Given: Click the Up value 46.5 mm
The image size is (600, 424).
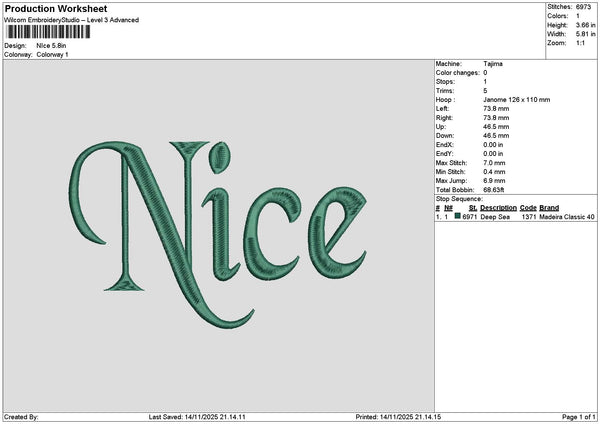Looking at the screenshot, I should [x=496, y=127].
